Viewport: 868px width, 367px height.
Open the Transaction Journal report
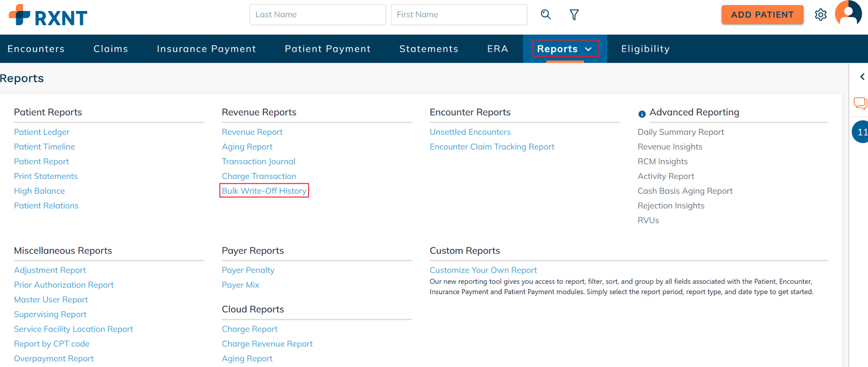tap(259, 161)
